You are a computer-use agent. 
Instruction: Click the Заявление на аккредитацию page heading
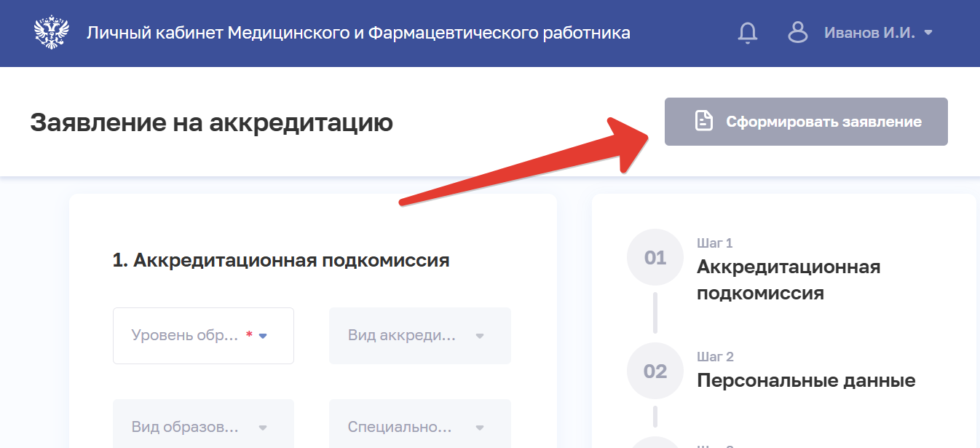pos(211,122)
